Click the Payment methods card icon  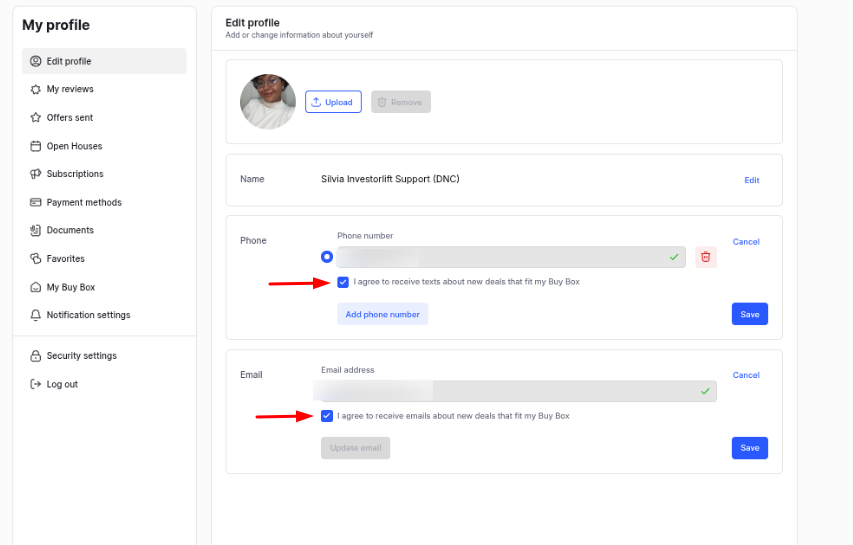[x=35, y=202]
